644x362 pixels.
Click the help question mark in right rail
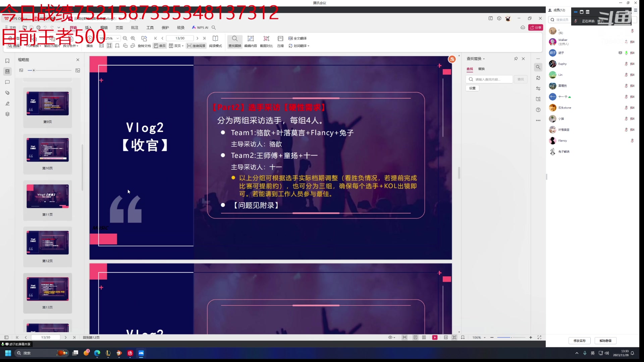click(x=538, y=110)
